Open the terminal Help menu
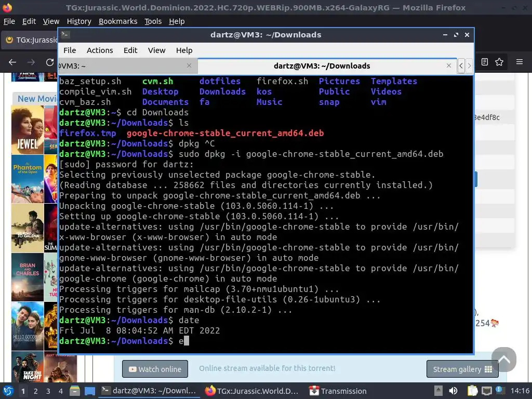The height and width of the screenshot is (399, 532). (x=184, y=50)
